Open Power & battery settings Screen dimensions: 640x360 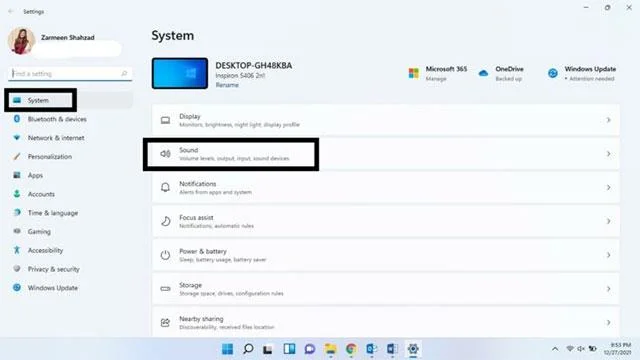(386, 255)
